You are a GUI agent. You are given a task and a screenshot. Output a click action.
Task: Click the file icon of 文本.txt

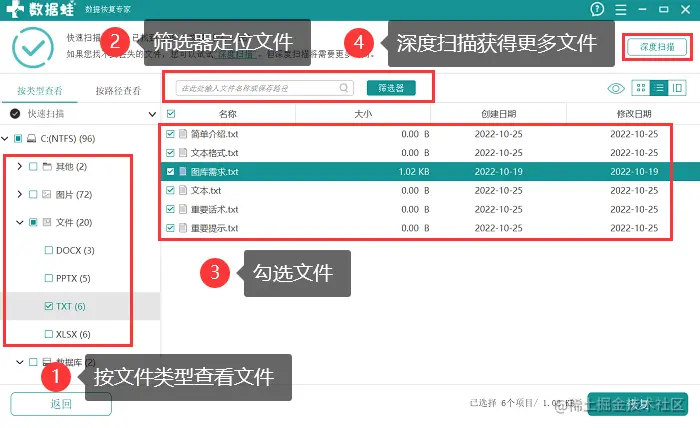click(183, 190)
